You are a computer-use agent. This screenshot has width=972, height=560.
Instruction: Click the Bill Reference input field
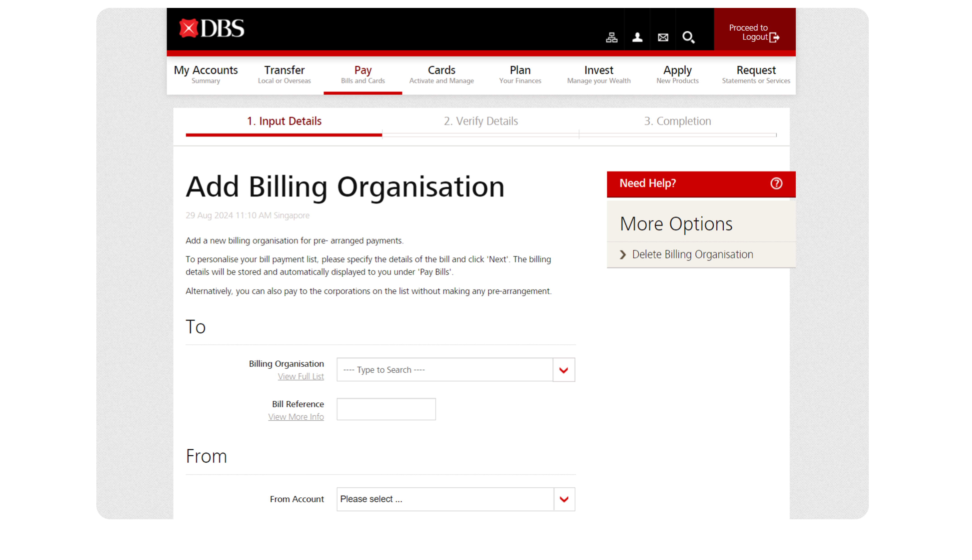pos(386,409)
